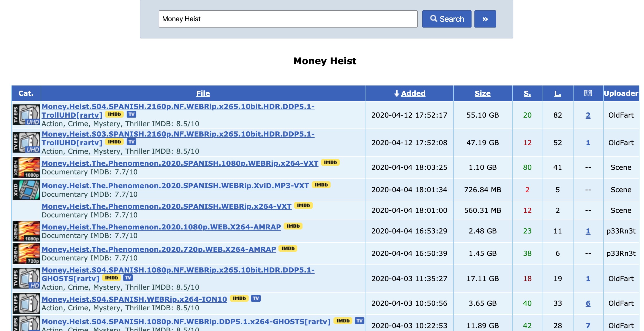The image size is (644, 331).
Task: Open Phenomenon.2020.SPANISH.WEBRip.XviD.MP3-VXT link
Action: click(x=175, y=186)
